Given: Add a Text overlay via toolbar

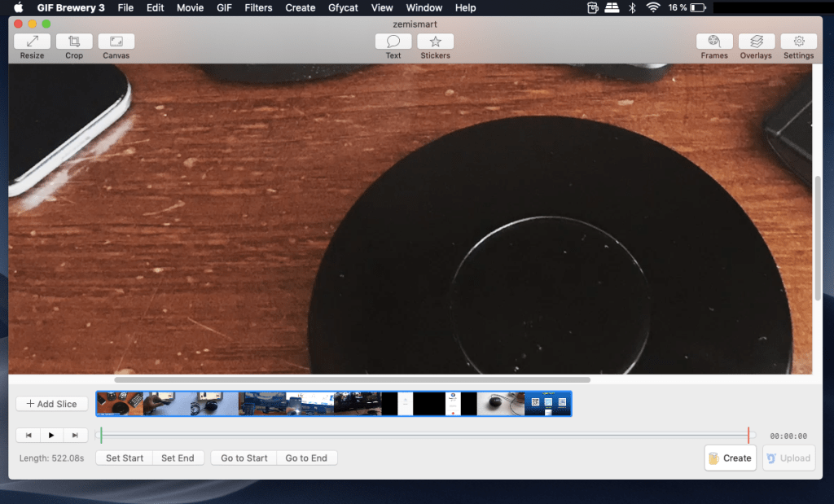Looking at the screenshot, I should [393, 42].
